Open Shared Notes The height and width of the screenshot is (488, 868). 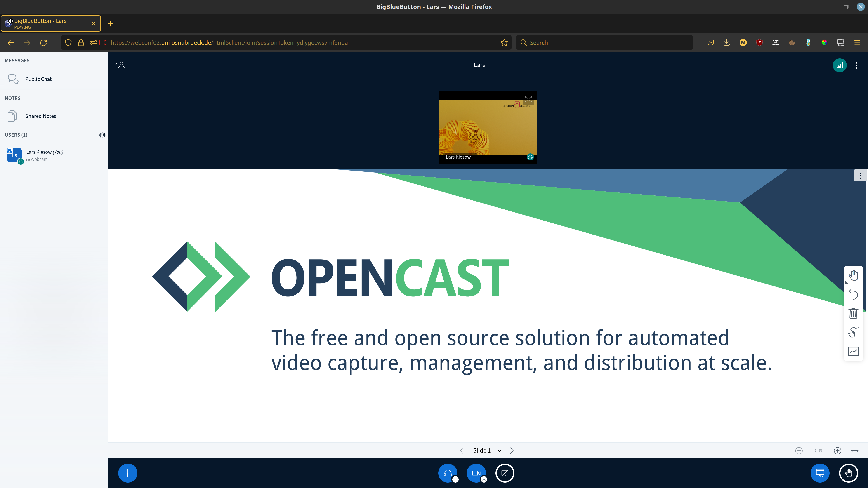click(x=40, y=116)
